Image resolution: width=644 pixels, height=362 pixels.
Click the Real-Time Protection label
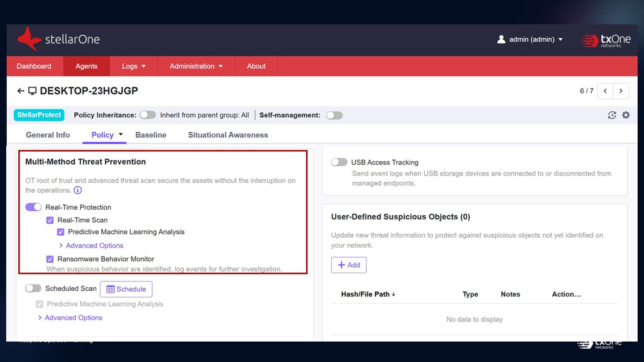tap(78, 207)
